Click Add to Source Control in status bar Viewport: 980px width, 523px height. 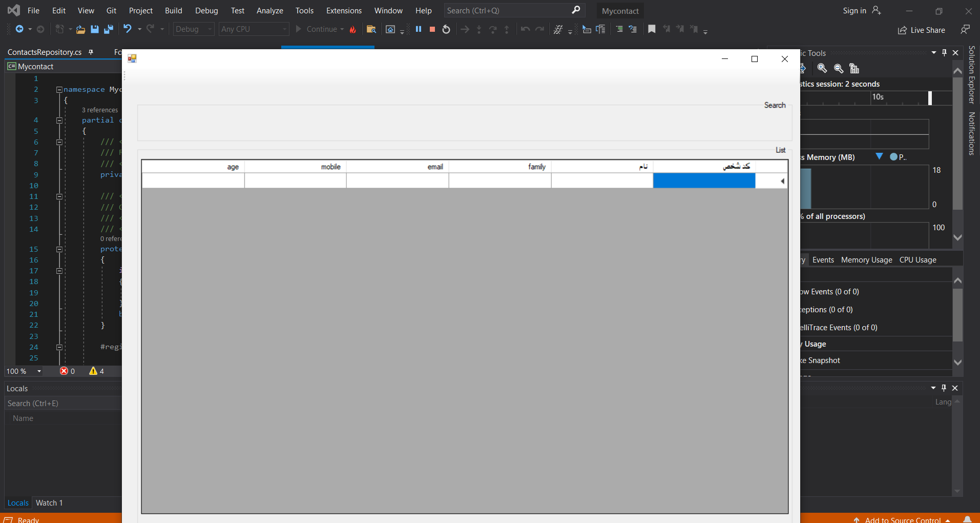tap(902, 519)
